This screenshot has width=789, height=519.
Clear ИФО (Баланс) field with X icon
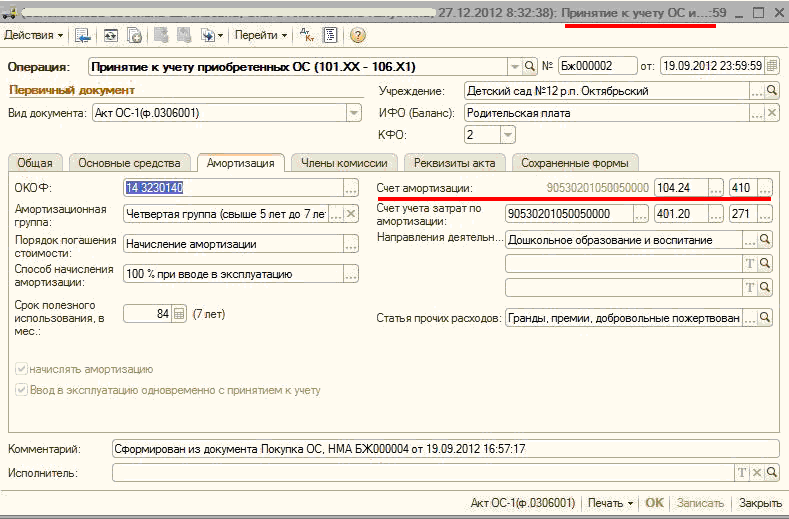(771, 113)
